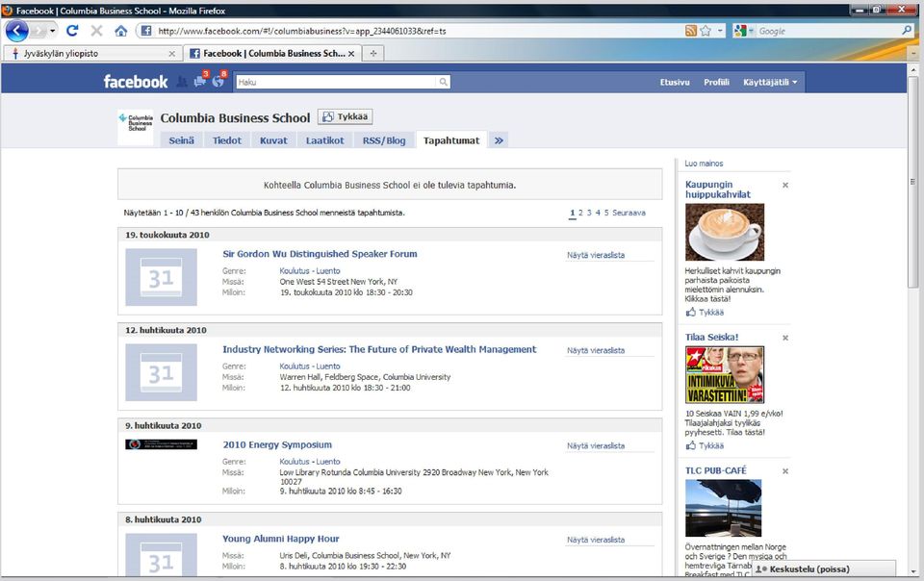Click the Columbia Business School profile logo

[x=136, y=127]
